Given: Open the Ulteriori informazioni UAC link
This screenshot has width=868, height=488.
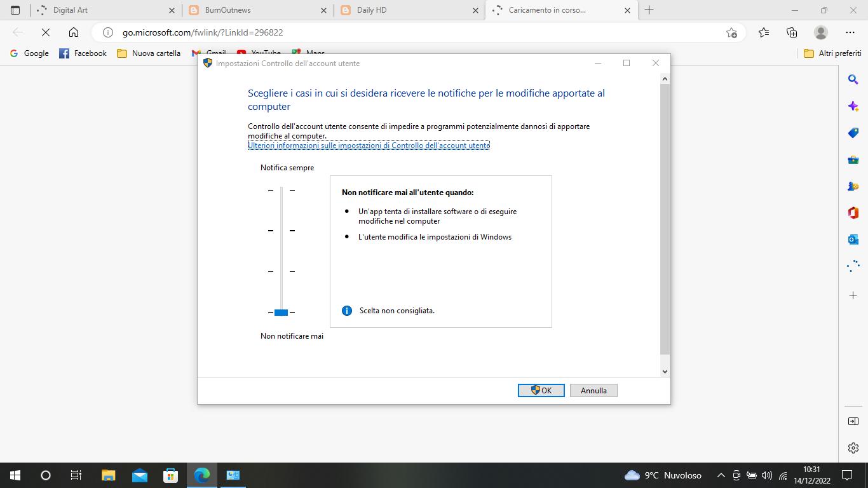Looking at the screenshot, I should click(369, 146).
